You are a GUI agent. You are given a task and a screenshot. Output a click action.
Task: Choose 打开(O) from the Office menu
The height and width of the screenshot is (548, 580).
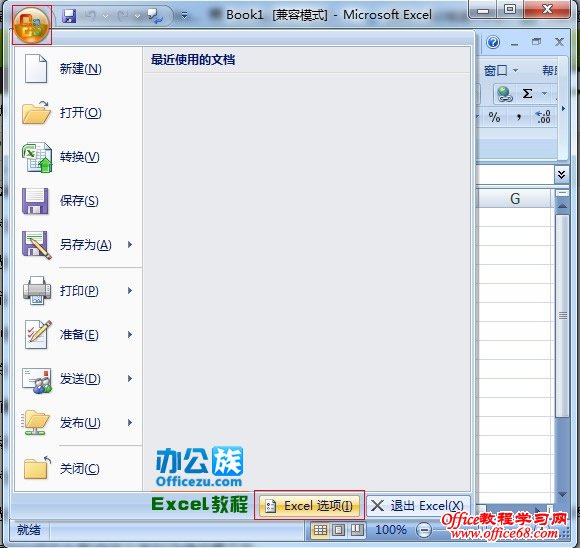pyautogui.click(x=78, y=112)
